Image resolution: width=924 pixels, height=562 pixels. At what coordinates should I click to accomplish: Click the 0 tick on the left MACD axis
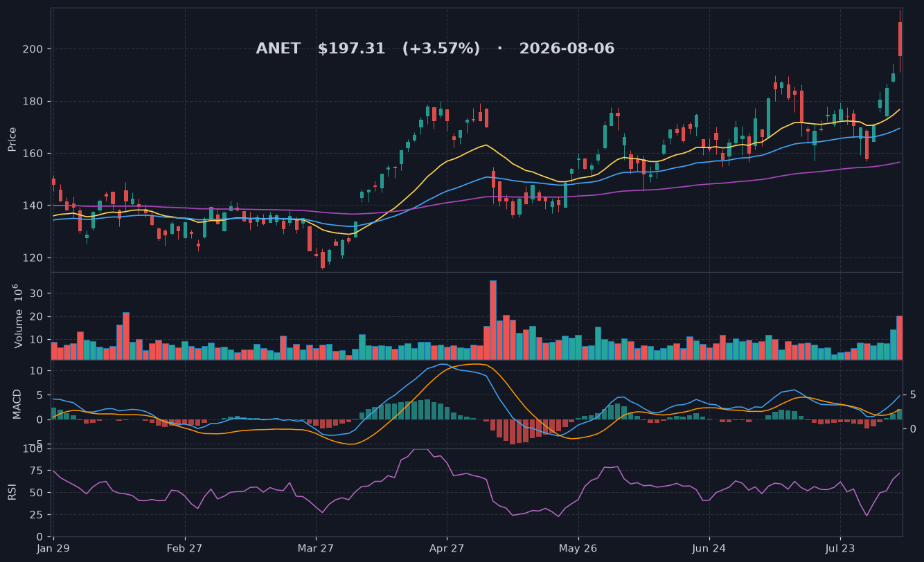click(x=41, y=419)
